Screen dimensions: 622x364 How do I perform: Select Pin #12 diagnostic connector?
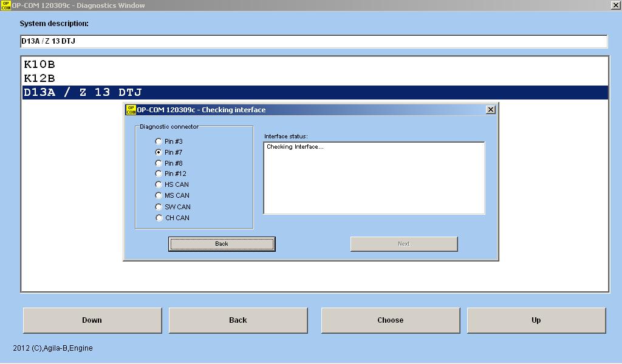point(159,174)
